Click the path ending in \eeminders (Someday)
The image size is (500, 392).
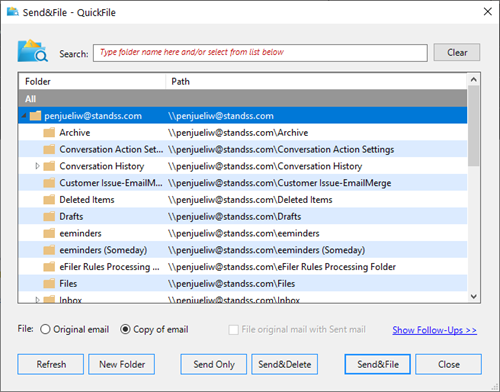(266, 250)
